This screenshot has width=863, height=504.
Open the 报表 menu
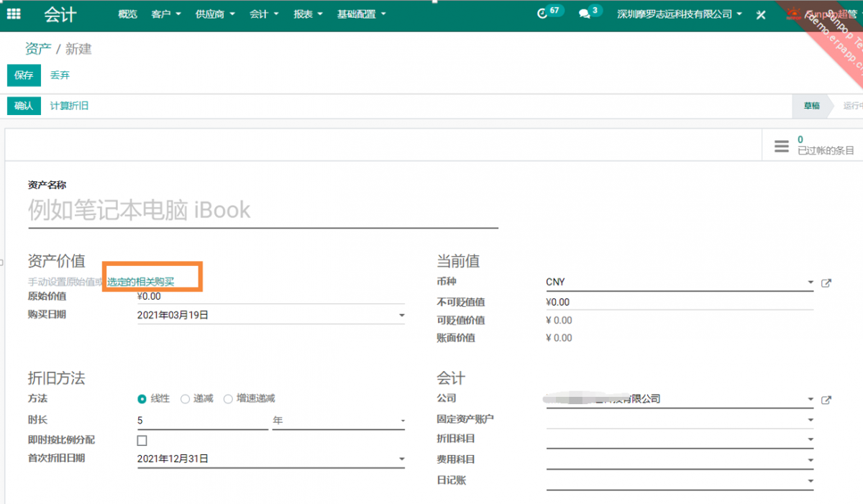point(308,14)
